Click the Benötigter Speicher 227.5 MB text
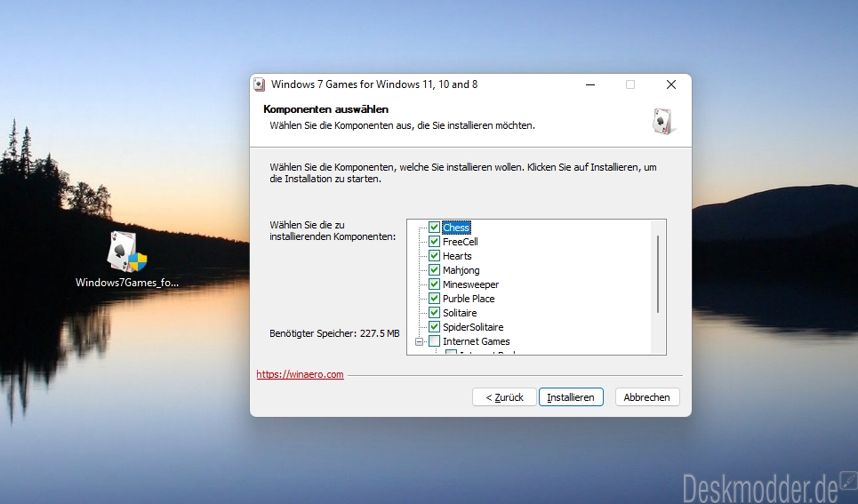This screenshot has height=504, width=858. [x=334, y=333]
